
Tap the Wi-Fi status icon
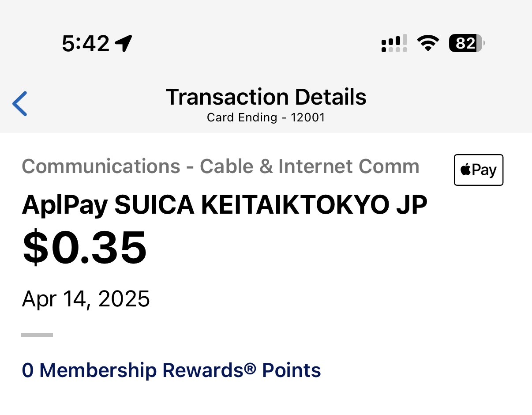pyautogui.click(x=427, y=43)
